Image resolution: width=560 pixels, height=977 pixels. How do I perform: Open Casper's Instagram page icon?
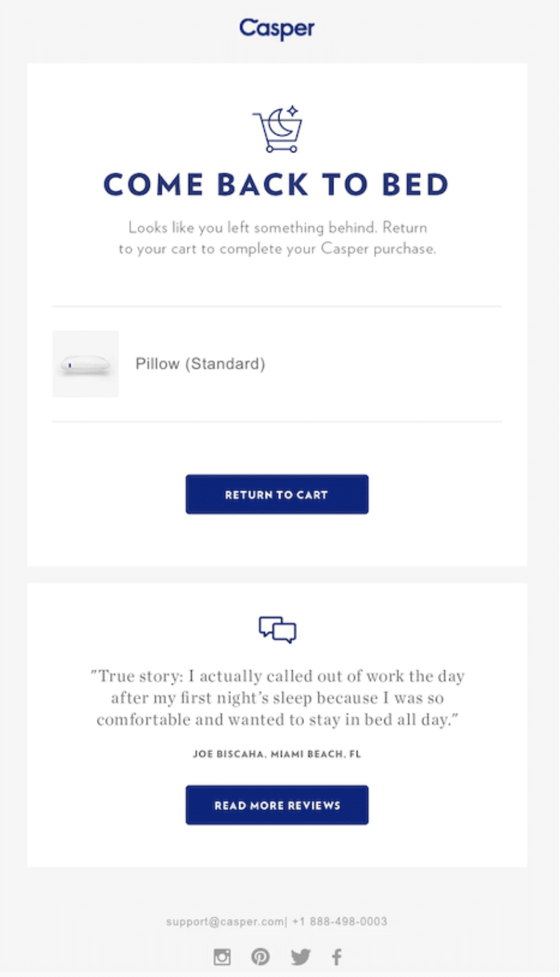click(222, 957)
